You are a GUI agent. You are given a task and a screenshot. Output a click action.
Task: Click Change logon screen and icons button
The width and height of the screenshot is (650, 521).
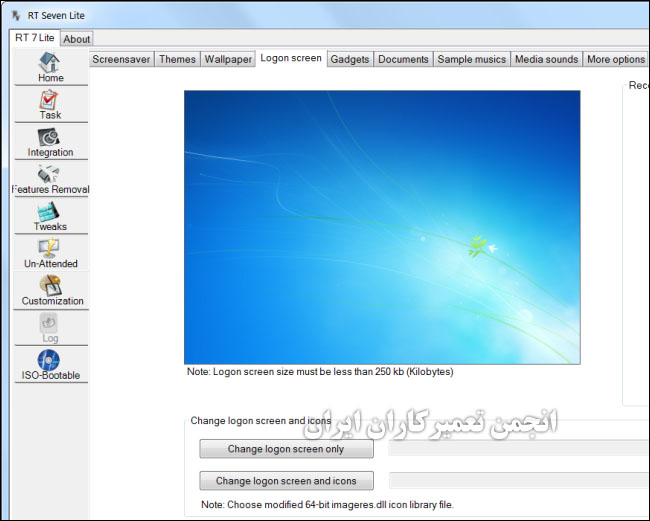point(286,481)
